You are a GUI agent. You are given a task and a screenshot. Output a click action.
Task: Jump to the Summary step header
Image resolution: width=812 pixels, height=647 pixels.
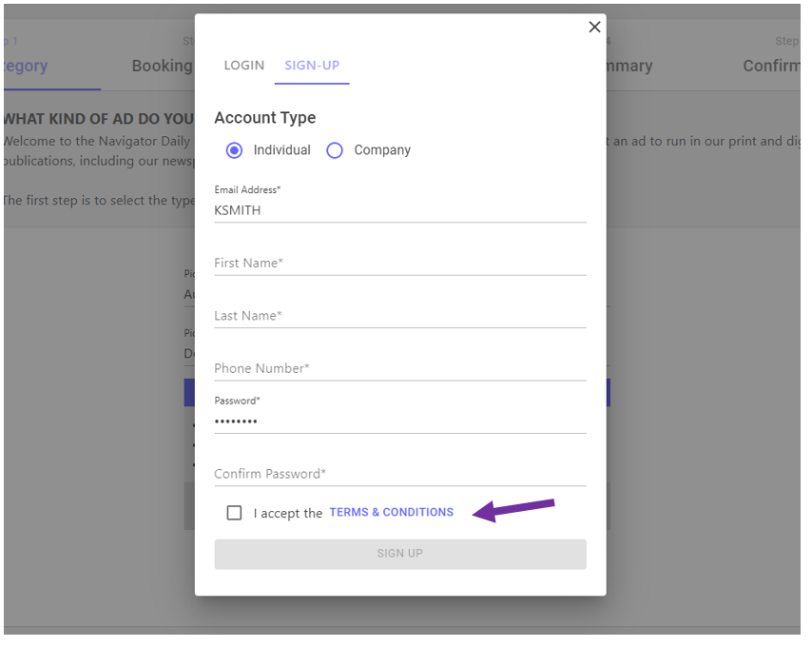click(628, 66)
